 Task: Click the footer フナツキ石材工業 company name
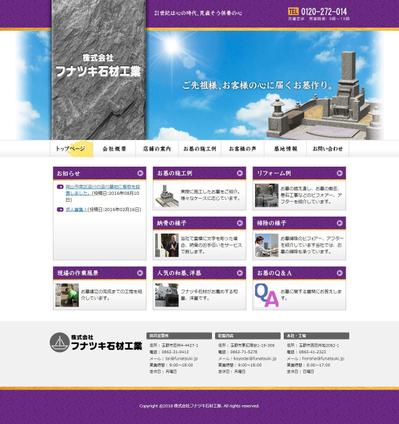point(106,343)
